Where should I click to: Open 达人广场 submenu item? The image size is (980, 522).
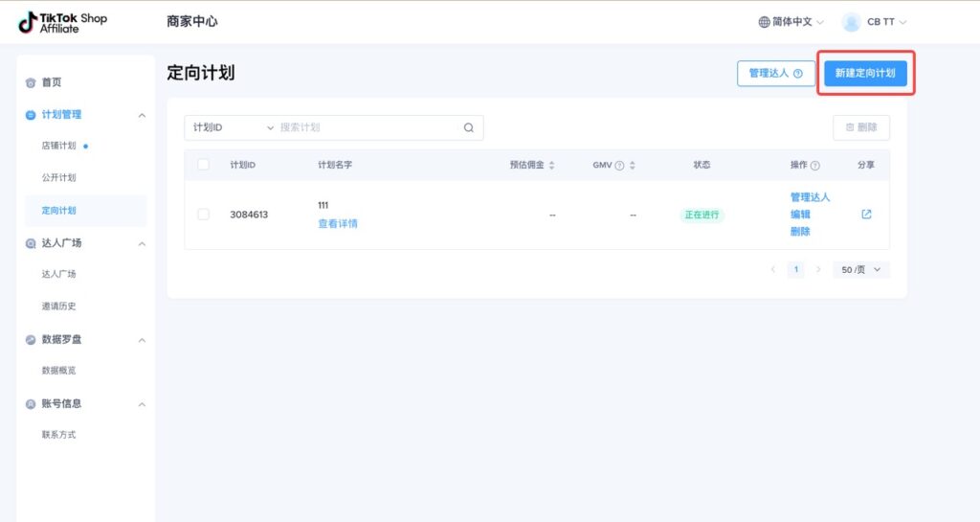click(58, 274)
